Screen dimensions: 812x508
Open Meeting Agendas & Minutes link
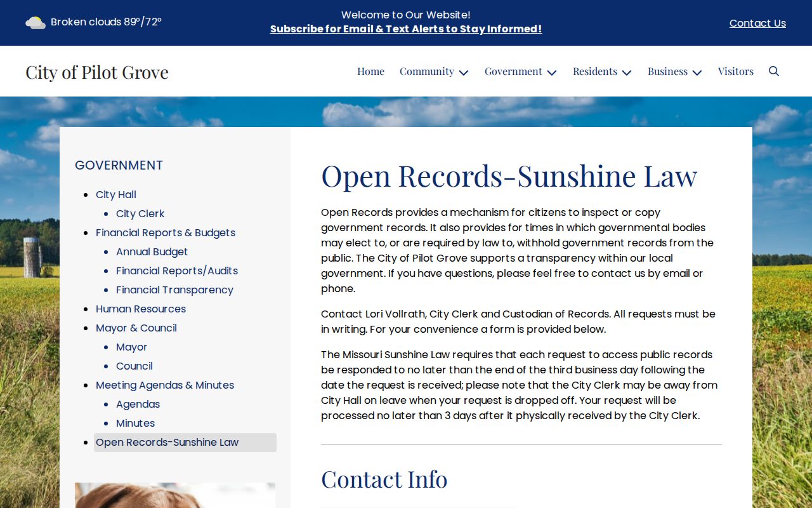tap(165, 385)
